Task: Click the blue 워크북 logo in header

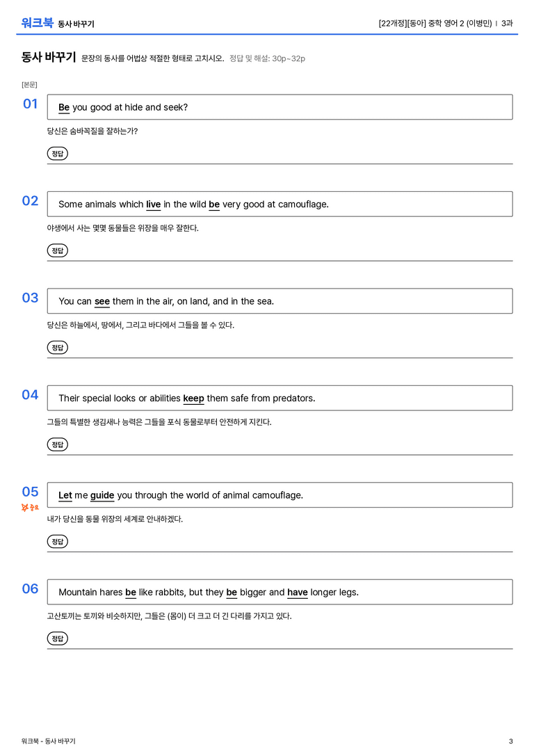Action: click(37, 23)
